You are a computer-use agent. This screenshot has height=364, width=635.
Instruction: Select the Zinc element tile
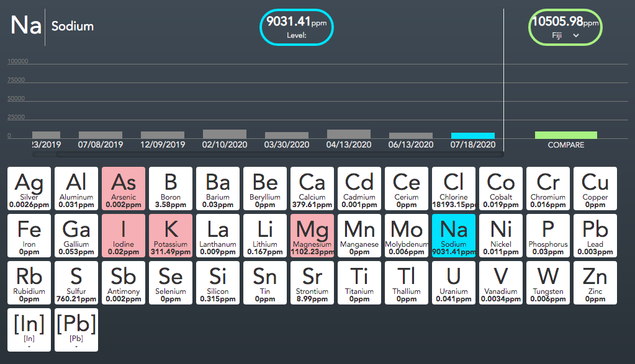pos(595,282)
